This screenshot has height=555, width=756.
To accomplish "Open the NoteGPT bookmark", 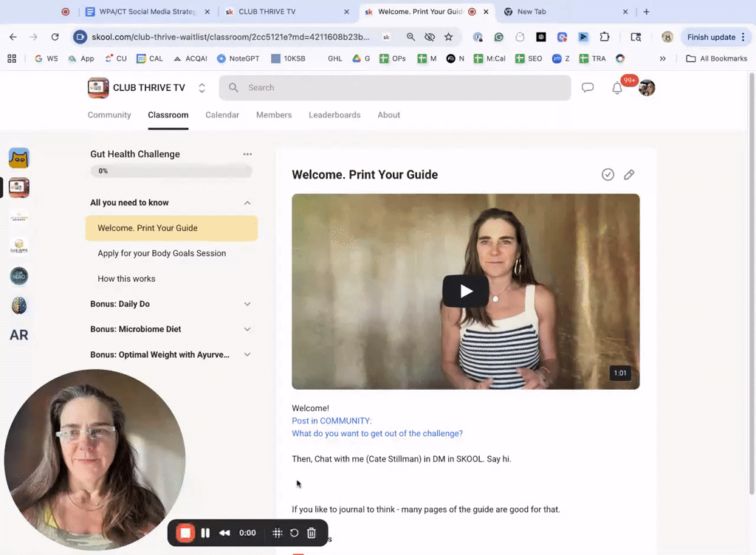I will (x=238, y=58).
